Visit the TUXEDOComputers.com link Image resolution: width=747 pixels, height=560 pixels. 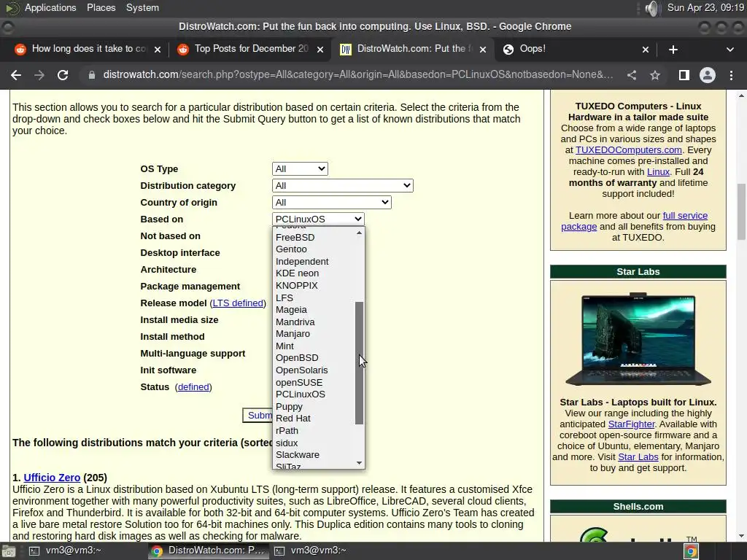[x=628, y=150]
